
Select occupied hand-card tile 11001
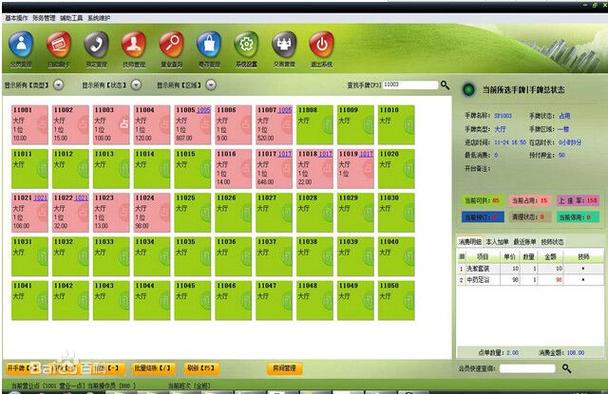pos(30,125)
